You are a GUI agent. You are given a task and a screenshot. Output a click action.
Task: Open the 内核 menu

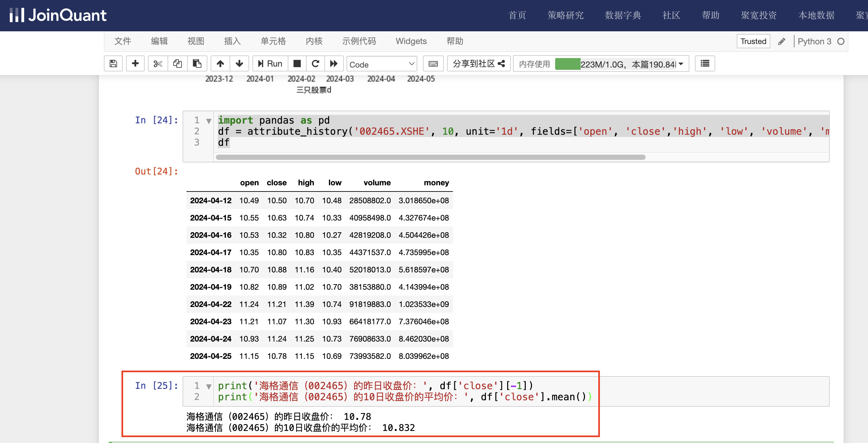(314, 41)
